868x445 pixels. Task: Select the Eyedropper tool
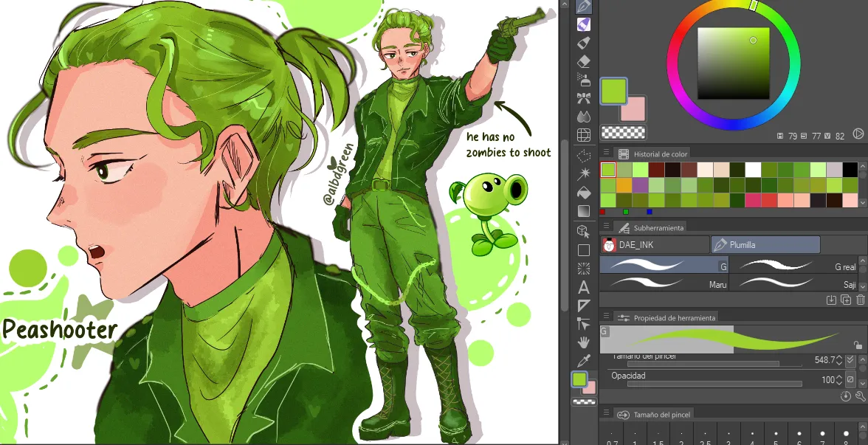coord(583,361)
